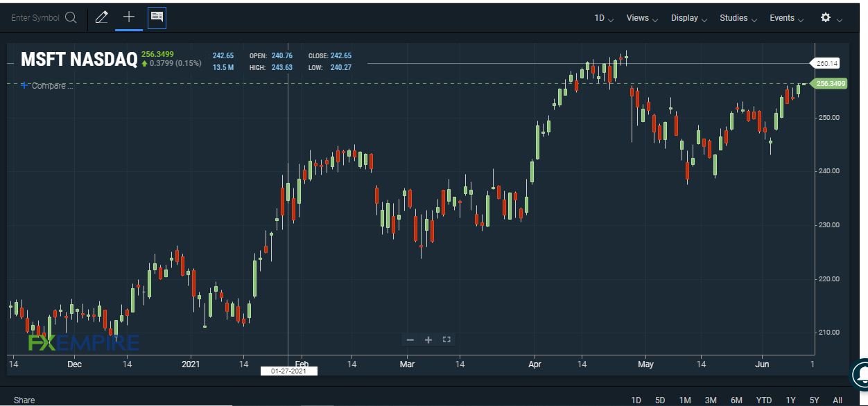This screenshot has width=868, height=406.
Task: Switch to the 5D range
Action: click(660, 400)
